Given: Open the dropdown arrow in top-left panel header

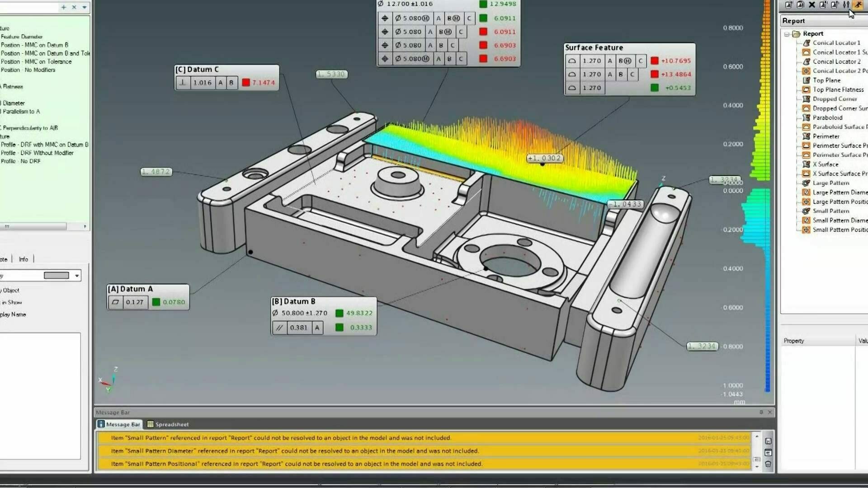Looking at the screenshot, I should click(85, 7).
